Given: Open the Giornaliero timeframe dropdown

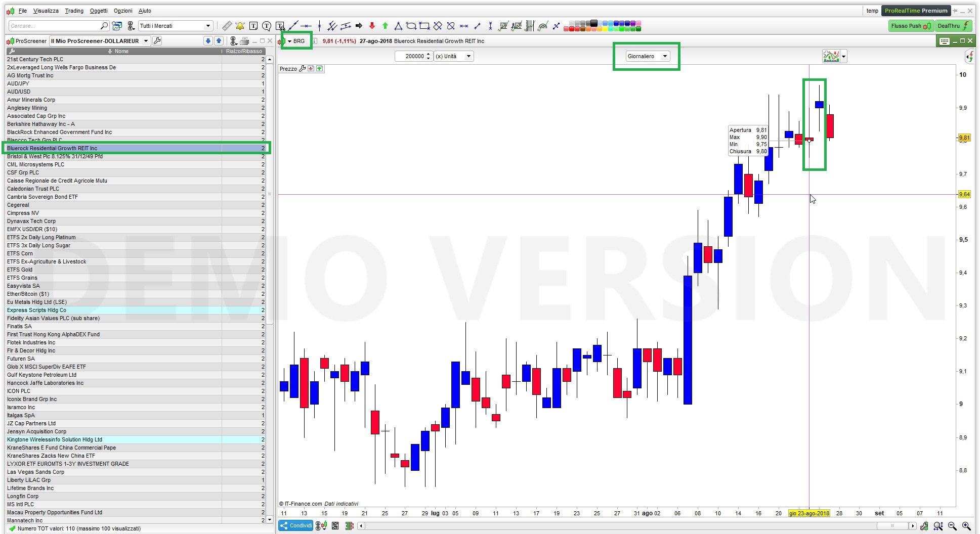Looking at the screenshot, I should (648, 56).
